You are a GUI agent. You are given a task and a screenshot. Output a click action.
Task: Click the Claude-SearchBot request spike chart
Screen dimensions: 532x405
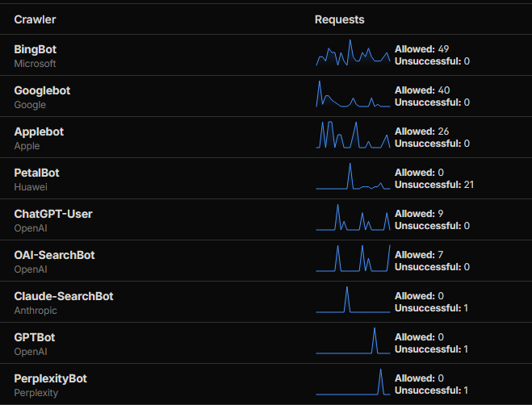pos(353,300)
